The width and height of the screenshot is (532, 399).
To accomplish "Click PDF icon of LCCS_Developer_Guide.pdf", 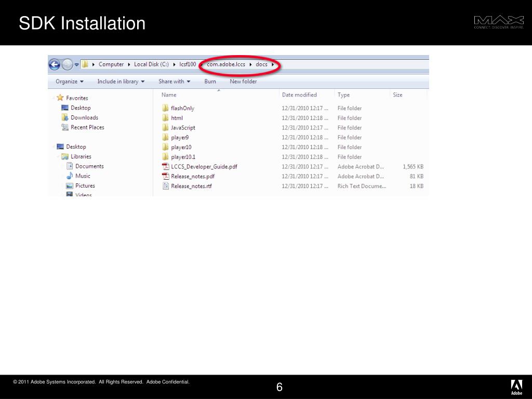I will click(x=166, y=167).
